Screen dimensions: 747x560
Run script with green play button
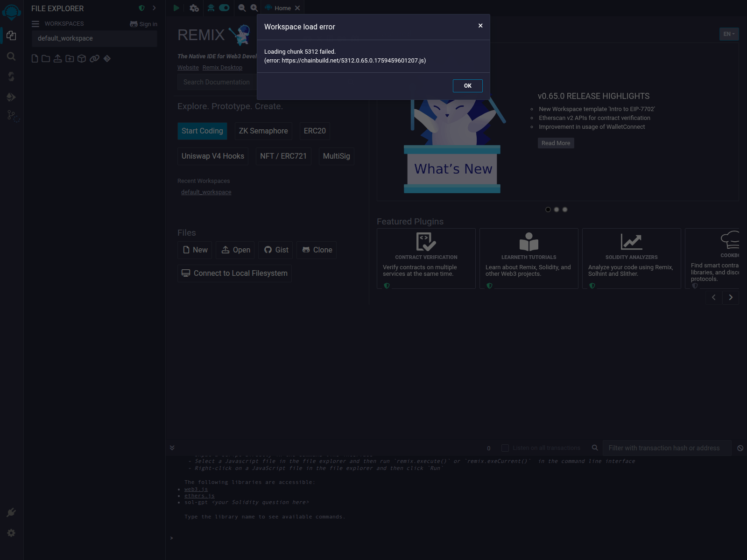pos(176,8)
